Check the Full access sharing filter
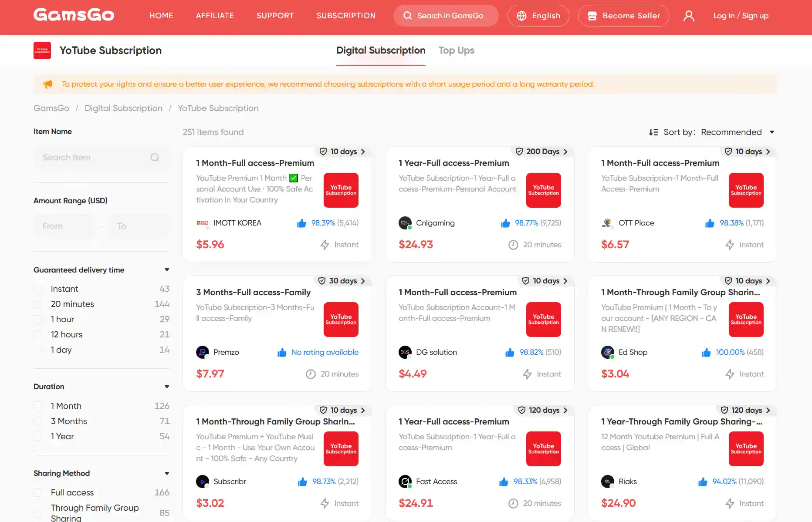Image resolution: width=812 pixels, height=522 pixels. tap(38, 493)
